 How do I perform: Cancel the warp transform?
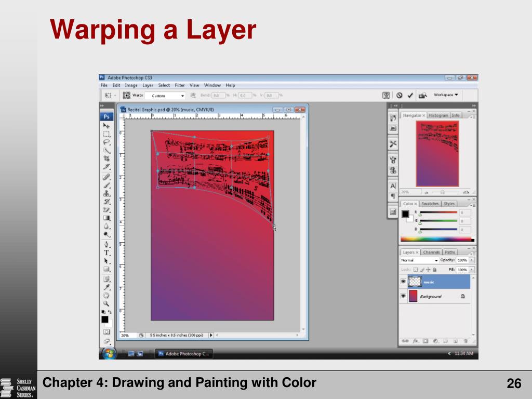click(x=400, y=96)
